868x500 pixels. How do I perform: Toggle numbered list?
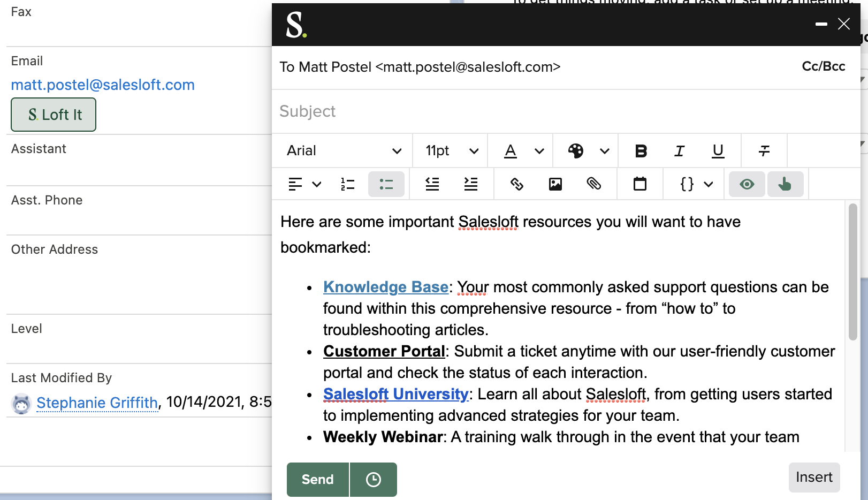(348, 184)
